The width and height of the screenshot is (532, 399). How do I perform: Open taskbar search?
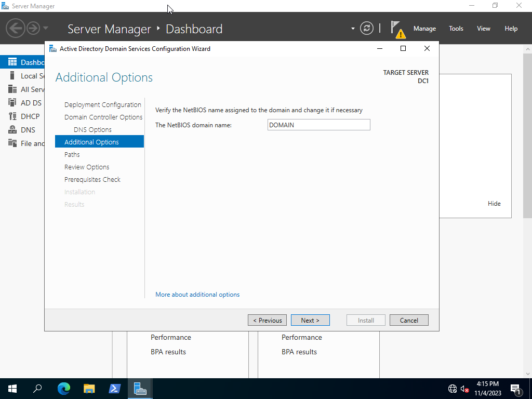tap(37, 389)
